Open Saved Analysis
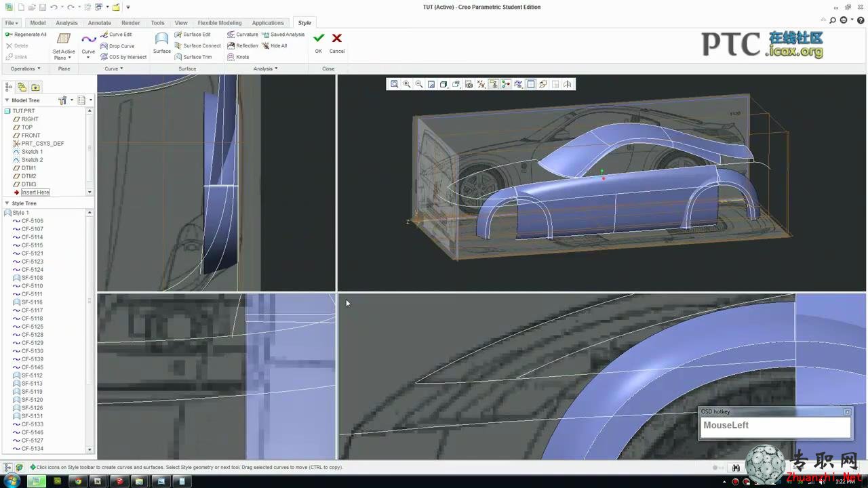 283,35
